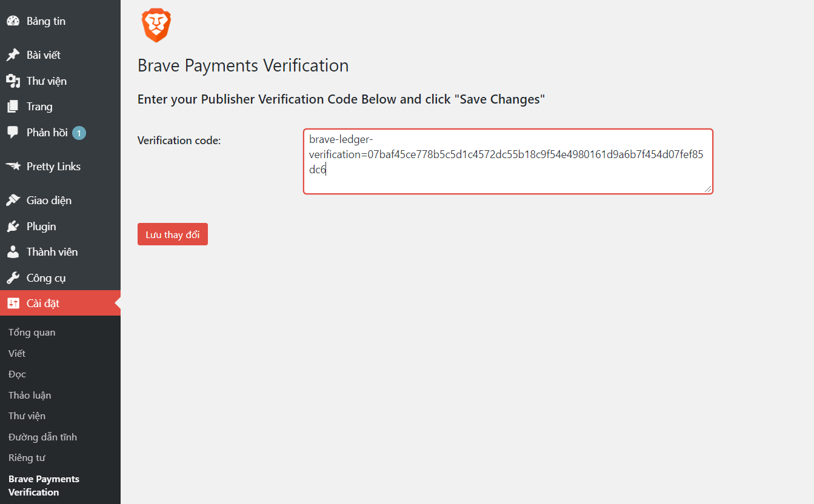Click the Brave Payments Verification heading

click(243, 65)
